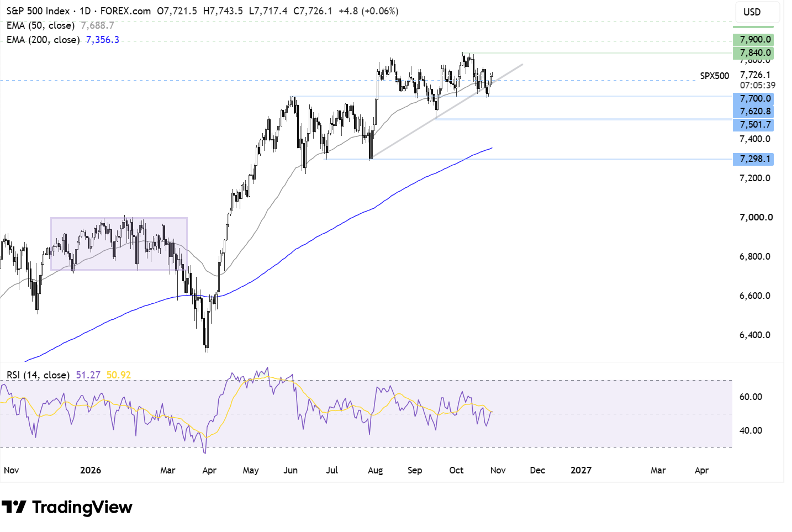792x532 pixels.
Task: Select the 7,840.0 resistance label
Action: click(753, 53)
